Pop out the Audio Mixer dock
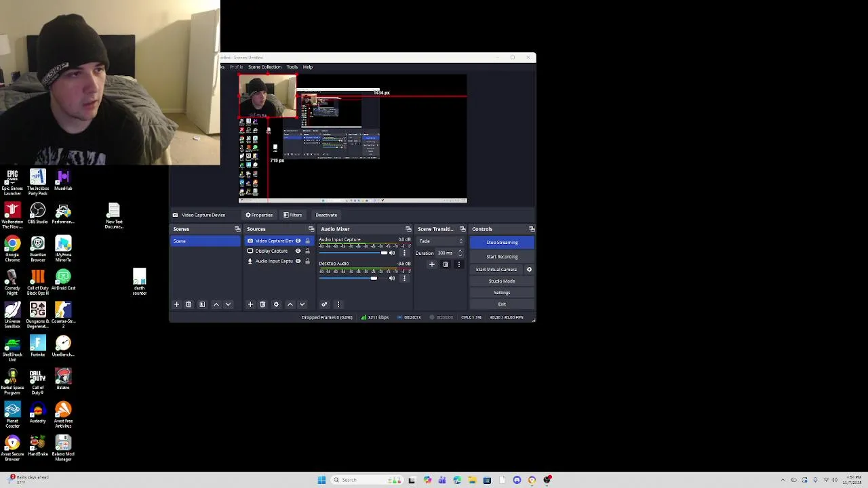 click(408, 229)
